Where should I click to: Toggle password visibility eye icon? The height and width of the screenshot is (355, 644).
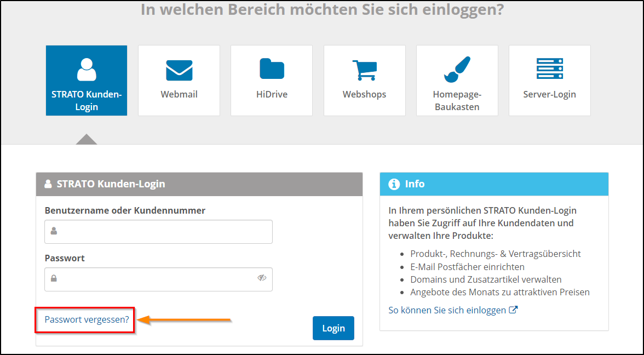coord(262,278)
